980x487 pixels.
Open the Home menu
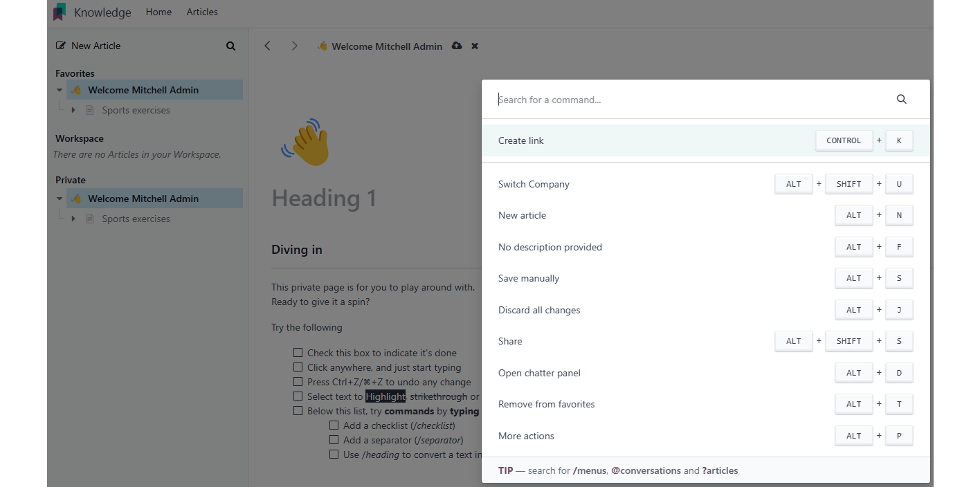158,12
